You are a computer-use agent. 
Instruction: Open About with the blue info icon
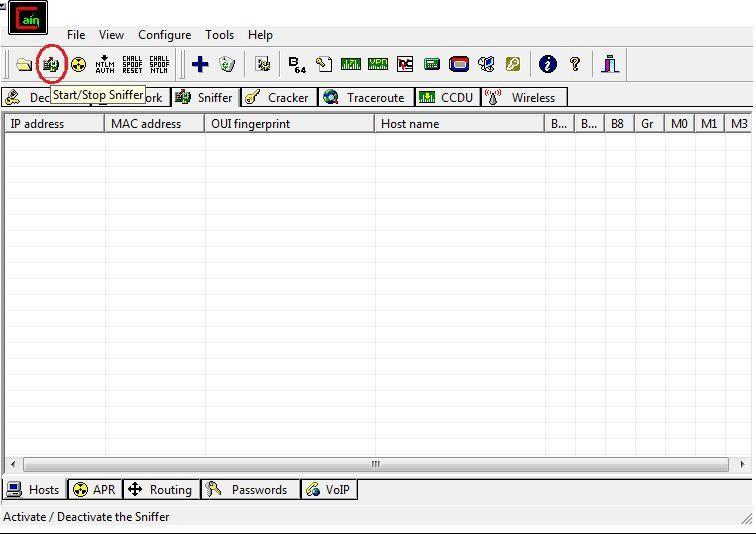pyautogui.click(x=548, y=64)
